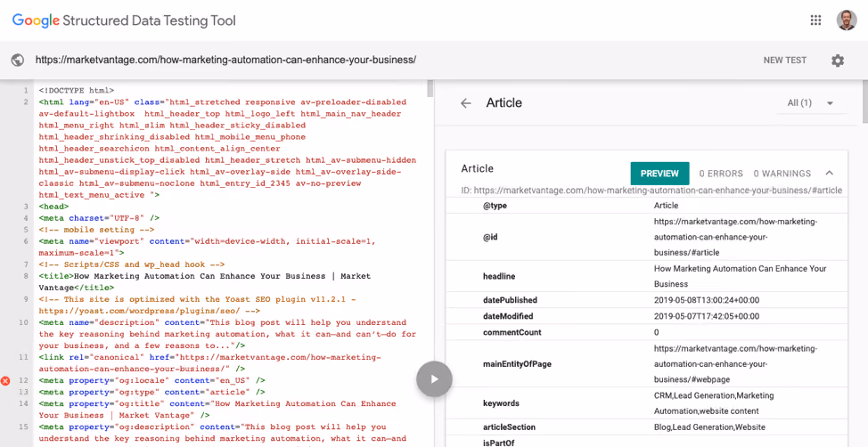Select the @type row label
This screenshot has width=868, height=447.
[x=495, y=205]
